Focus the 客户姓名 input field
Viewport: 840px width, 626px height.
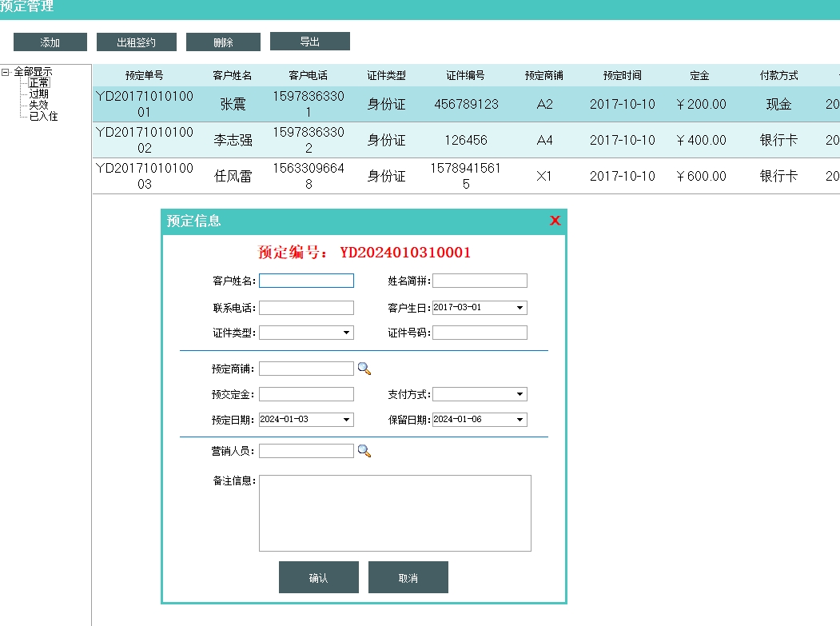[306, 281]
